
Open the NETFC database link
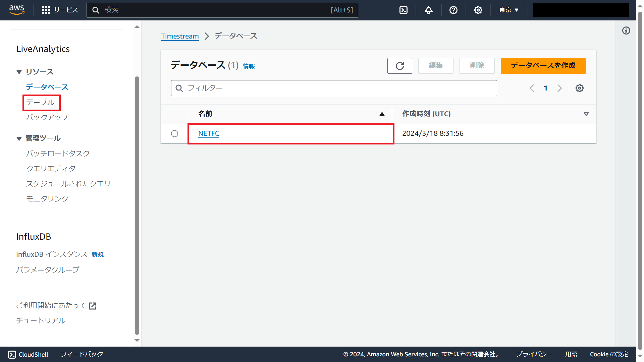(x=209, y=133)
